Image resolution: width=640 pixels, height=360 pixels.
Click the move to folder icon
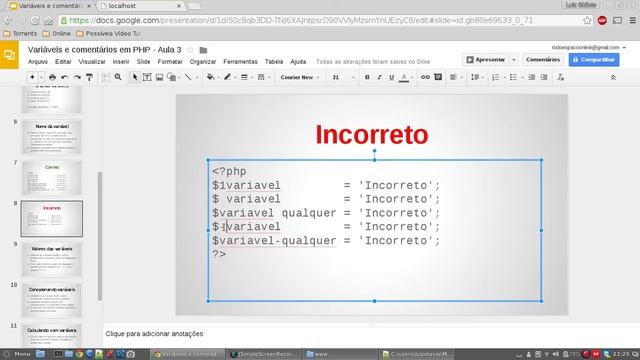[203, 50]
